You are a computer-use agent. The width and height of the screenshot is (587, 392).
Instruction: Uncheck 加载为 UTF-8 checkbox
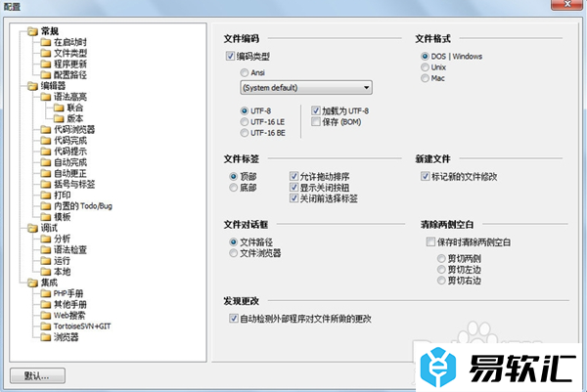[x=316, y=110]
